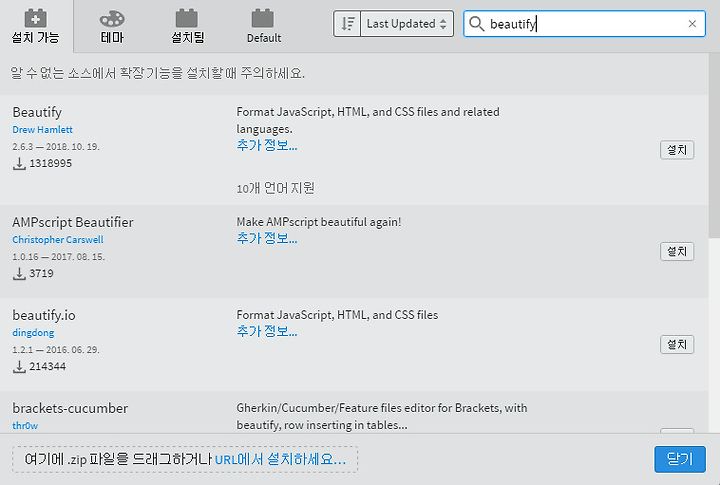Image resolution: width=720 pixels, height=485 pixels.
Task: Click 'Make AMPscript beautiful again!' description
Action: 319,222
